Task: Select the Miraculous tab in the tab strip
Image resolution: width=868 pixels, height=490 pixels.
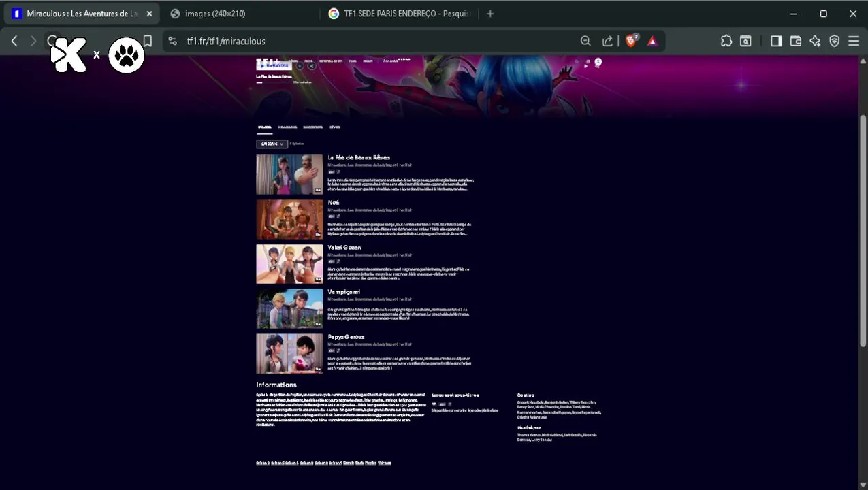Action: tap(82, 14)
